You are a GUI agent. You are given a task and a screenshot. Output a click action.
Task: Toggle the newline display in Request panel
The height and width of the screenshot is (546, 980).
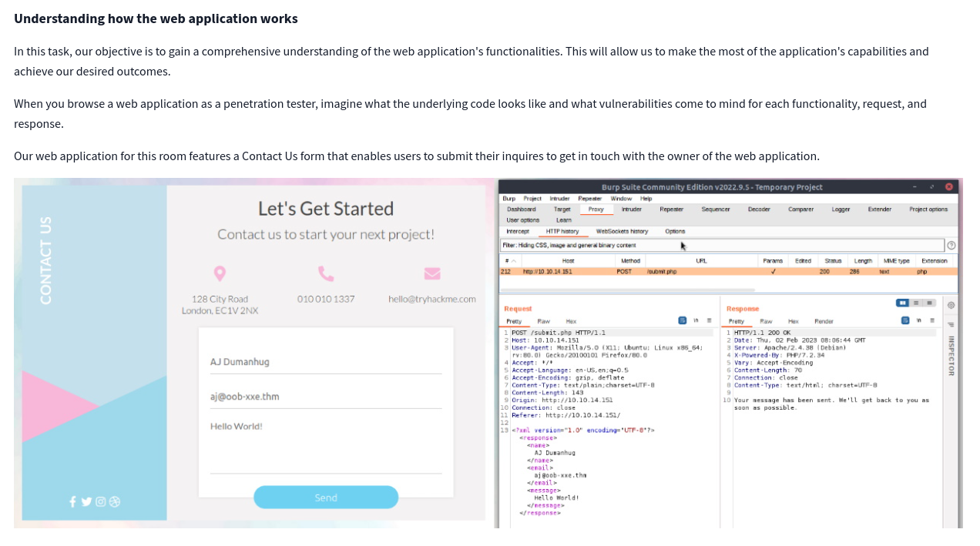696,320
